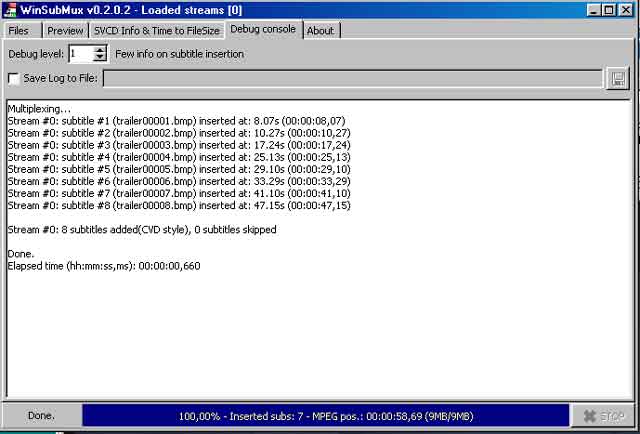Click the Save Log to File path field
The width and height of the screenshot is (640, 434).
pyautogui.click(x=353, y=78)
